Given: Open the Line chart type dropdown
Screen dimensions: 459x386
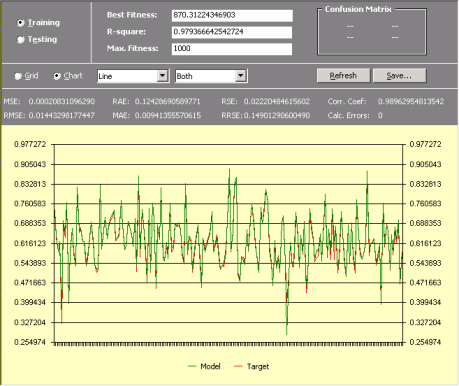Looking at the screenshot, I should pos(133,76).
